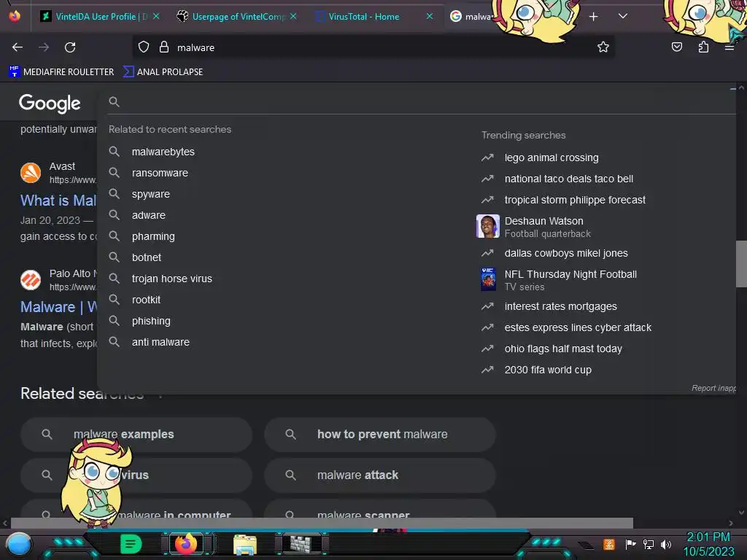Report inappropriate predictions link

coord(713,388)
